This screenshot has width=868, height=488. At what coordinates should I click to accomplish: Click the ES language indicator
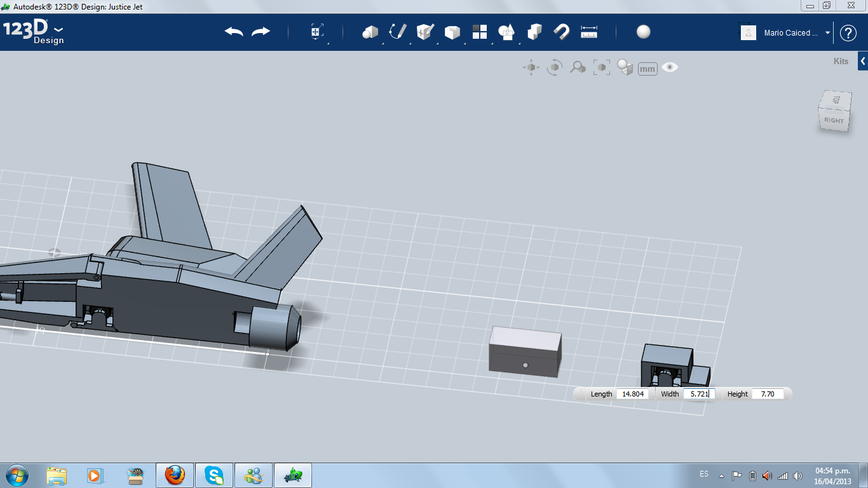tap(704, 474)
